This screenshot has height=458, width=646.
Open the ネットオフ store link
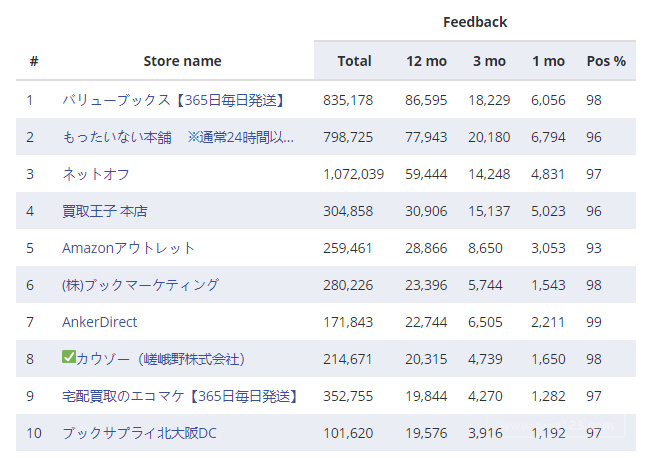pyautogui.click(x=96, y=174)
